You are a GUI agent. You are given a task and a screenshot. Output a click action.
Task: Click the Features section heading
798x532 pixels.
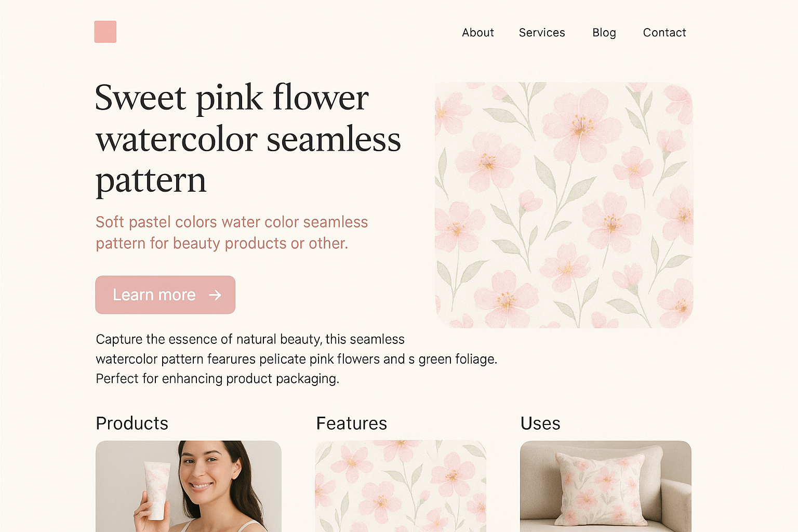351,423
